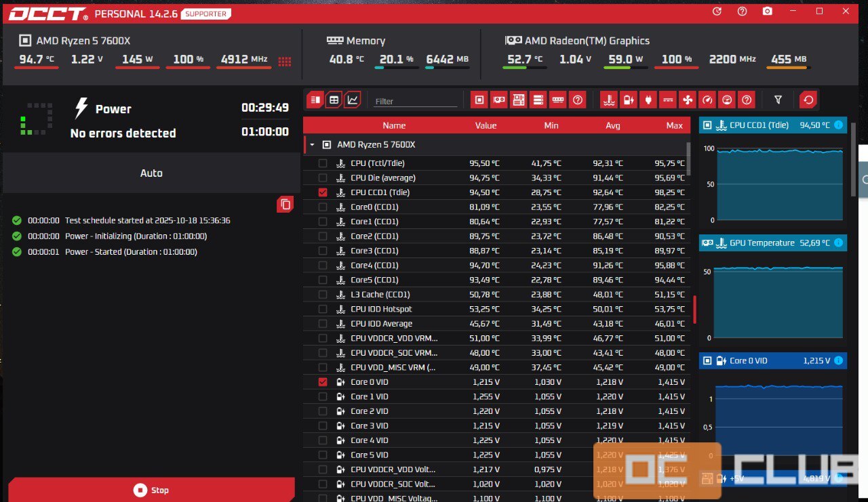Open the GPU Temperature graph panel header

click(x=772, y=243)
